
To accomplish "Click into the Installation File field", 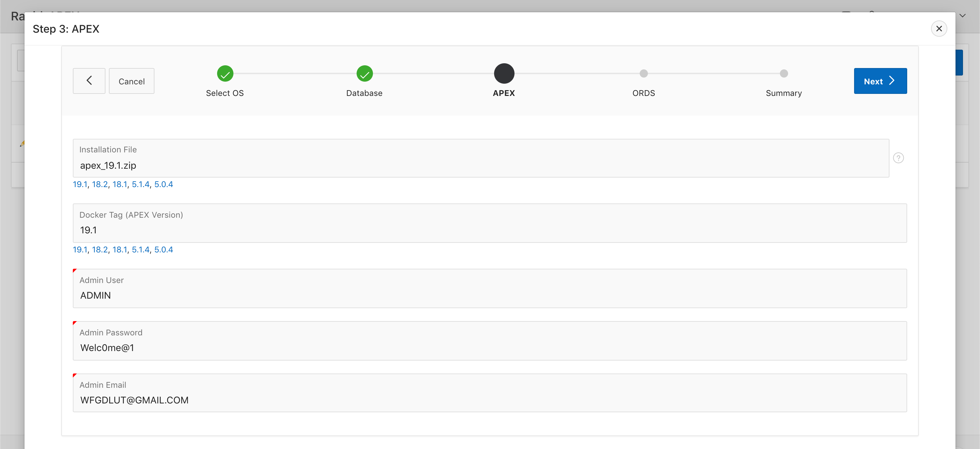I will (x=480, y=165).
